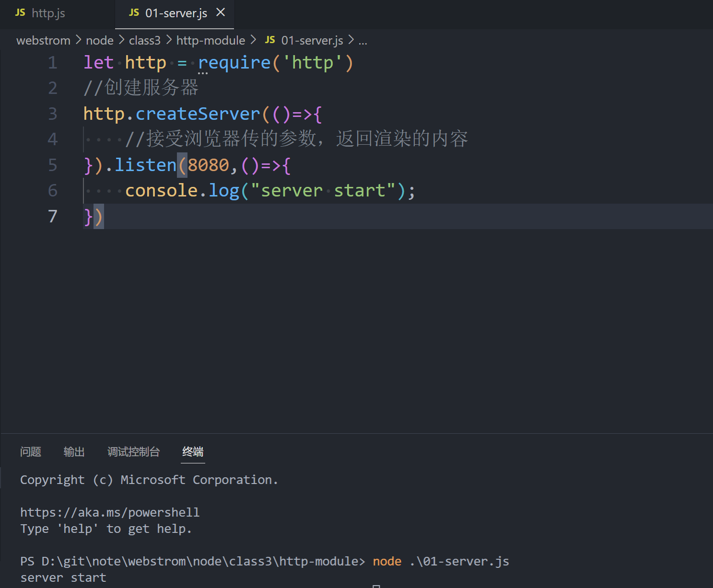713x588 pixels.
Task: Open the breadcrumb ellipsis symbol list
Action: point(363,41)
